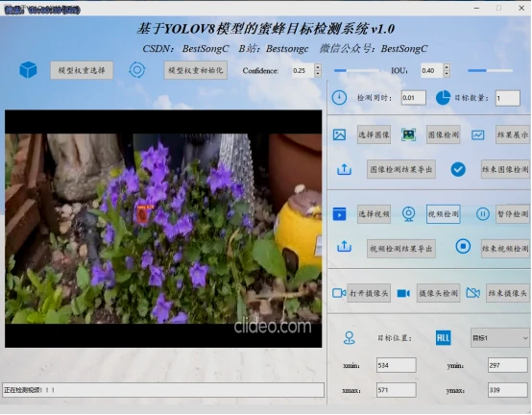Increase Confidence with spinner up arrow
The image size is (532, 415).
(318, 67)
